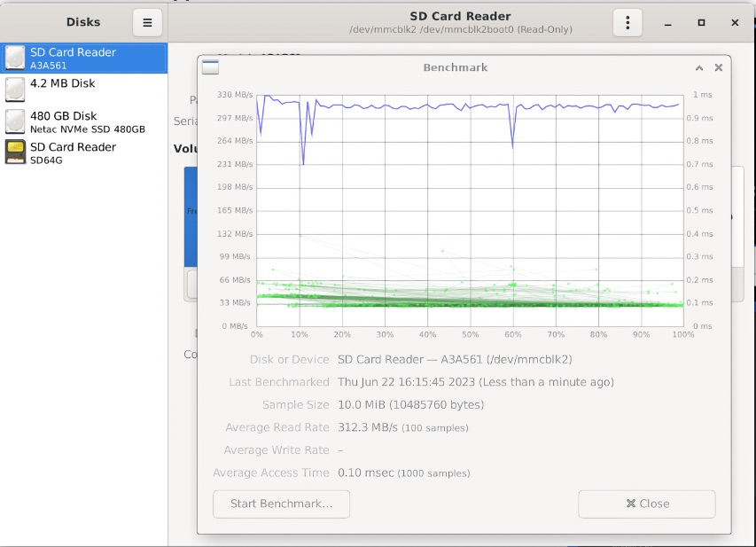Click the Last Benchmarked date text
This screenshot has width=756, height=547.
476,382
